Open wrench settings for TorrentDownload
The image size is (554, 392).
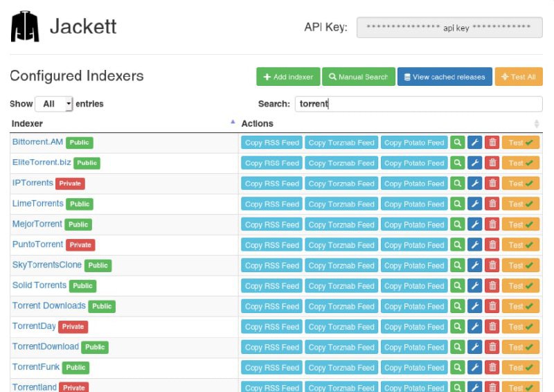pos(474,347)
